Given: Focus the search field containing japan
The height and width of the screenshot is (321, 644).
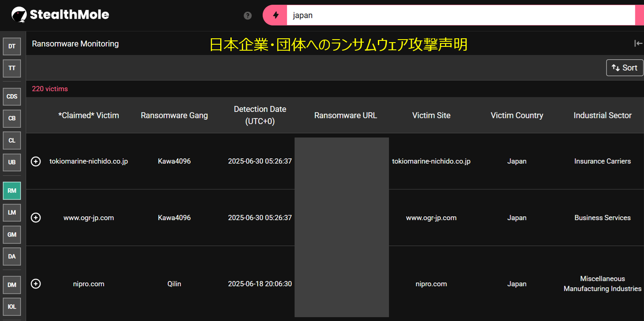Looking at the screenshot, I should pos(461,15).
